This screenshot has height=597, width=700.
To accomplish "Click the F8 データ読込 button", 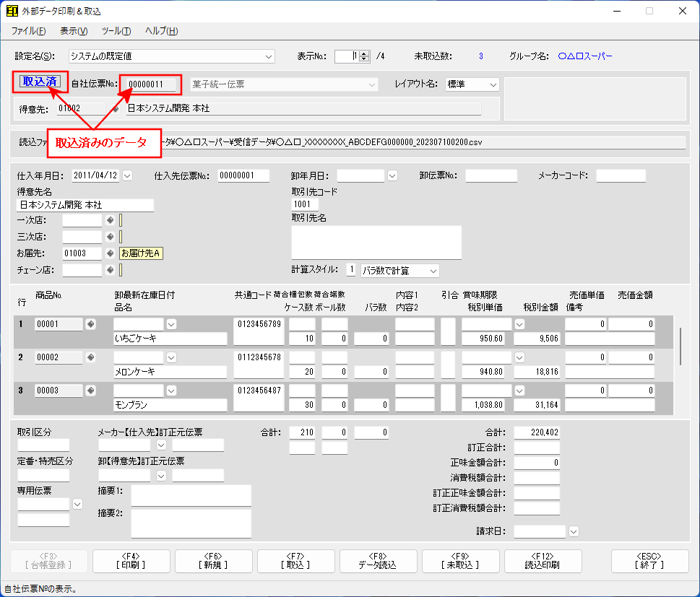I will tap(378, 561).
